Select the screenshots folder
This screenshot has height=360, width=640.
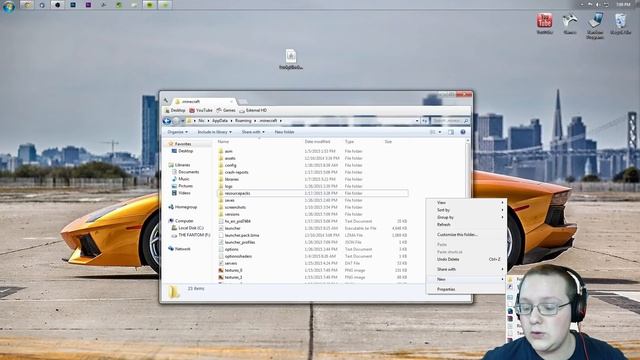(235, 207)
